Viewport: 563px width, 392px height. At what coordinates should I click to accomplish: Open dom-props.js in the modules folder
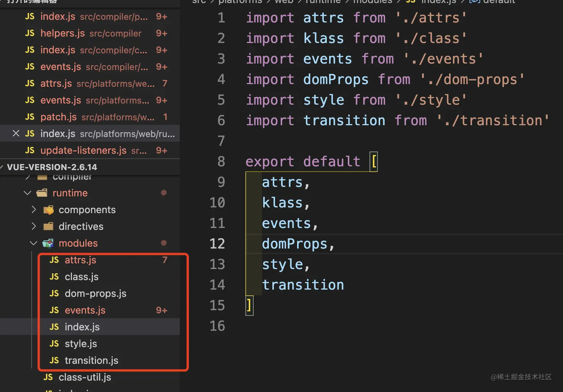[90, 293]
